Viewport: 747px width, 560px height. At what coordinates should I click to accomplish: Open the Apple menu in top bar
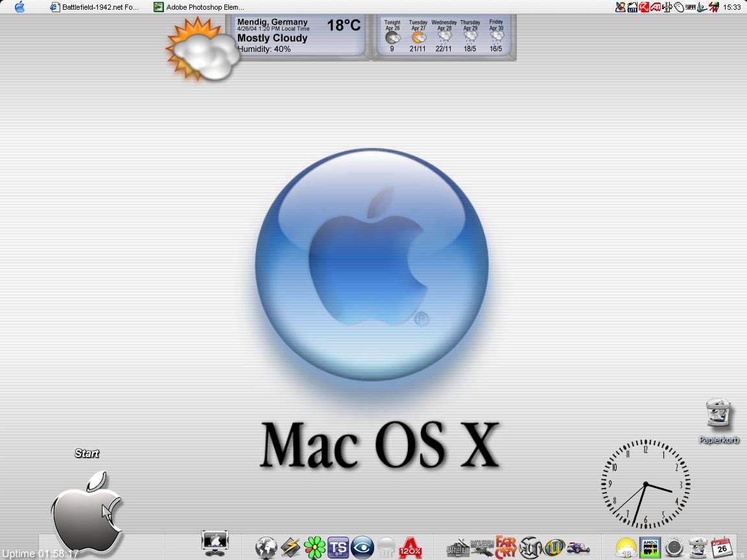click(x=19, y=6)
